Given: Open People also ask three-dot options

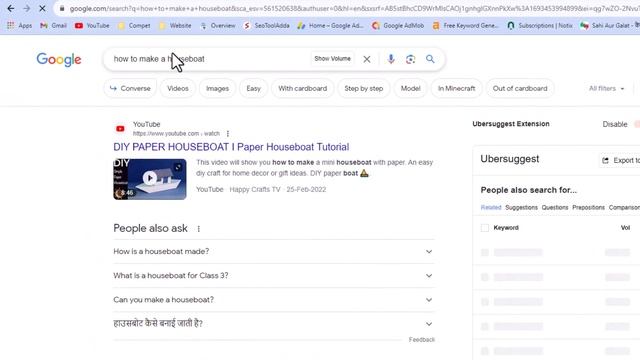Looking at the screenshot, I should click(199, 229).
